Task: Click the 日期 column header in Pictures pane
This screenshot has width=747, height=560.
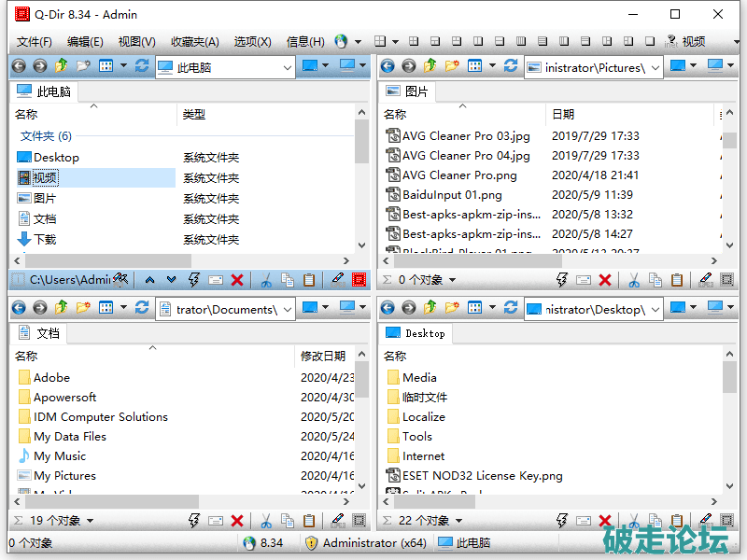Action: click(563, 114)
